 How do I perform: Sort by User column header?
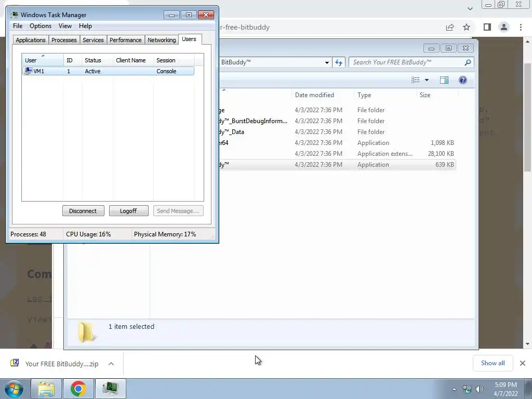click(x=43, y=60)
